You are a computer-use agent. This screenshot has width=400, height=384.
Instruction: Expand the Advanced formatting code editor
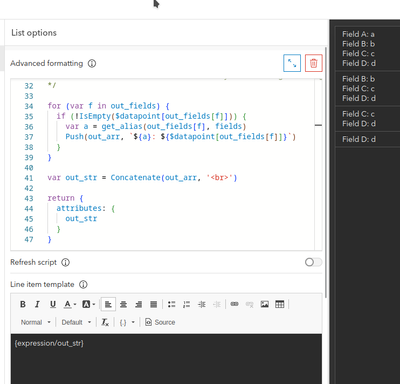[292, 63]
